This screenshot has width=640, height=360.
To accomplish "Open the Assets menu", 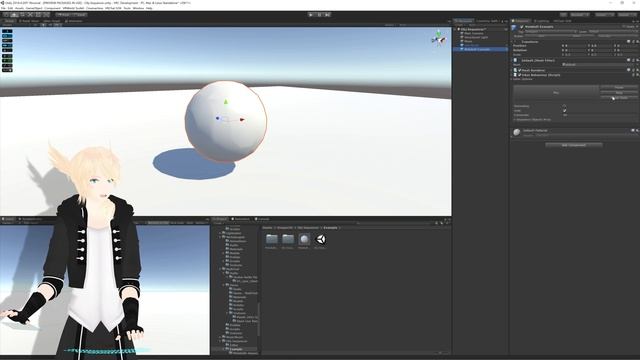I will 20,8.
